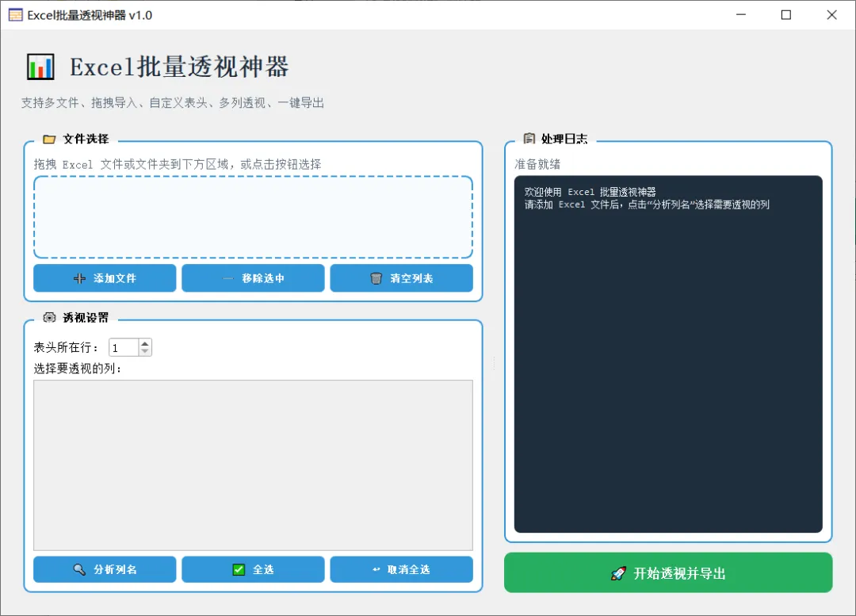Image resolution: width=856 pixels, height=616 pixels.
Task: Close the Excel批量透视神器 window
Action: point(831,15)
